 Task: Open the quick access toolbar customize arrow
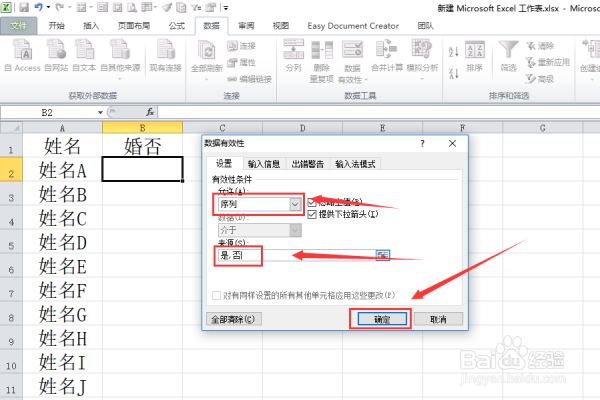point(226,8)
